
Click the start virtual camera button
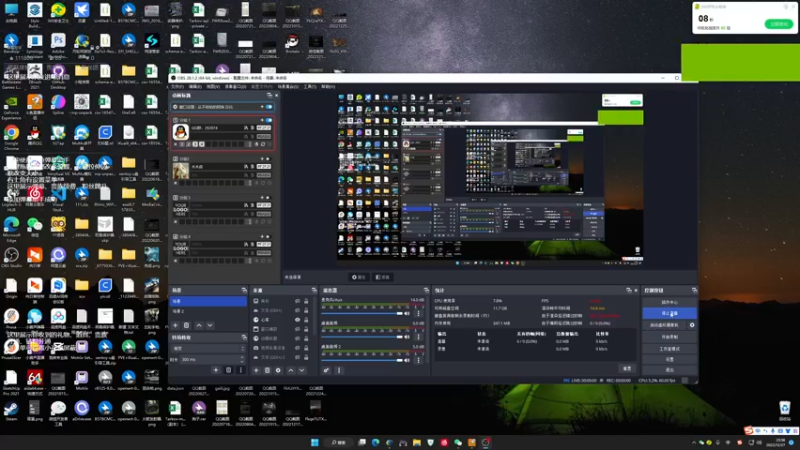coord(664,325)
